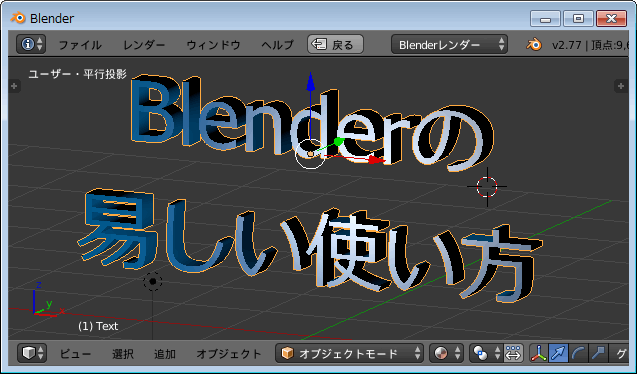
Task: Expand the left tool shelf plus tab
Action: coord(14,86)
